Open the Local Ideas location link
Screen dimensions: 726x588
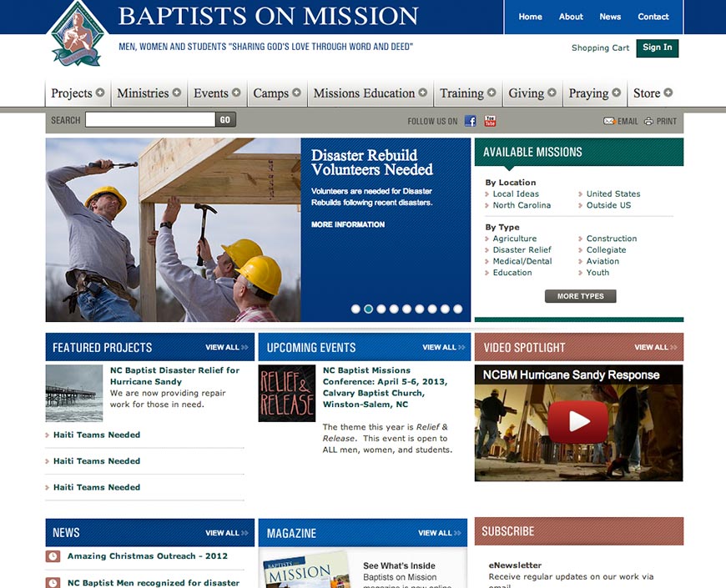(516, 193)
